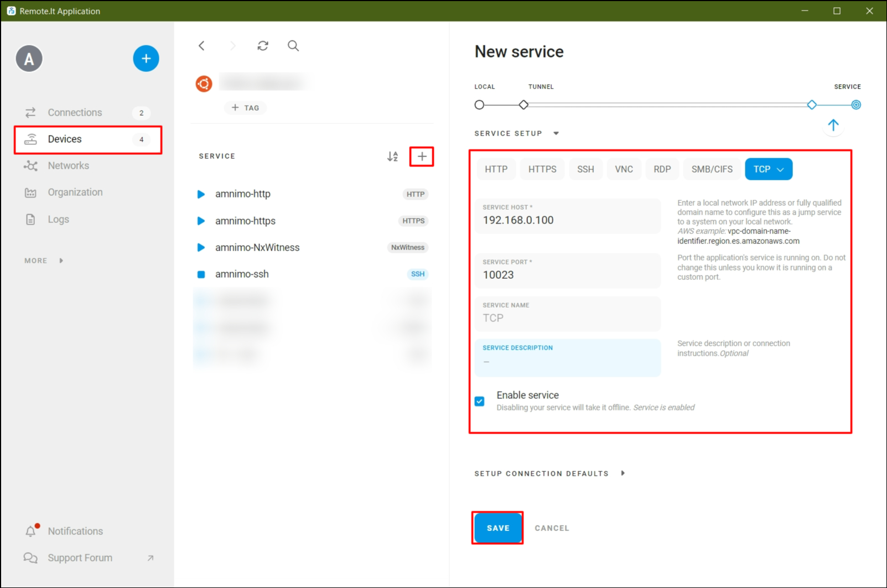Open the Support Forum link
The height and width of the screenshot is (588, 887).
coord(88,558)
